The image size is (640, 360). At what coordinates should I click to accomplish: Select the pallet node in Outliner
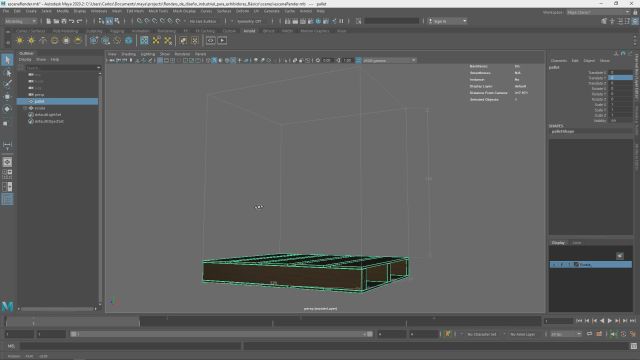coord(57,101)
